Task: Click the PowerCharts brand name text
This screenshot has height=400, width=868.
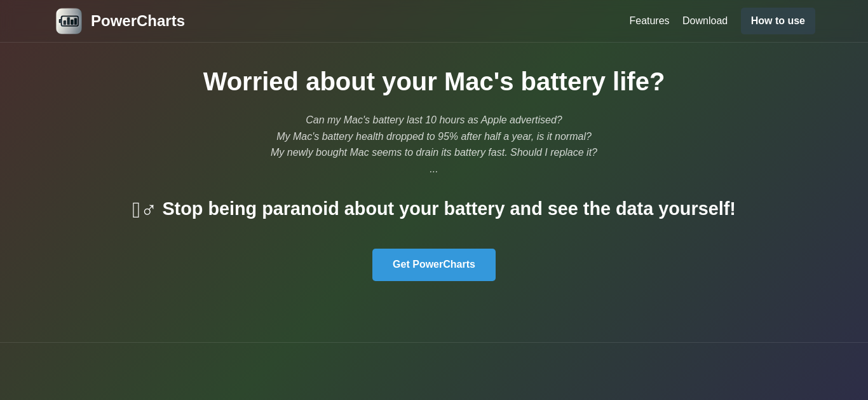Action: [x=138, y=21]
